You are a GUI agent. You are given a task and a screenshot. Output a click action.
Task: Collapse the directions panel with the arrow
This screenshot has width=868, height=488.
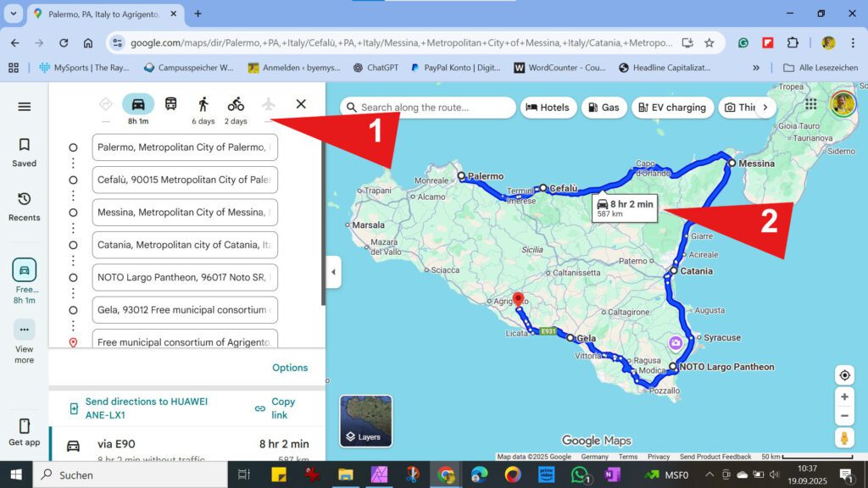point(332,273)
